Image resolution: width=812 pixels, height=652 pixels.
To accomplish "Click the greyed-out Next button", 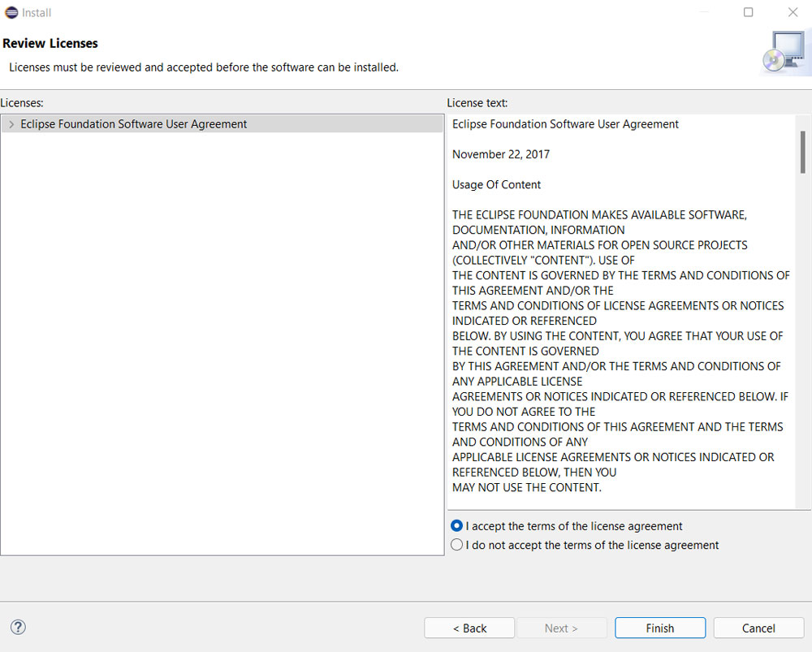I will 561,628.
